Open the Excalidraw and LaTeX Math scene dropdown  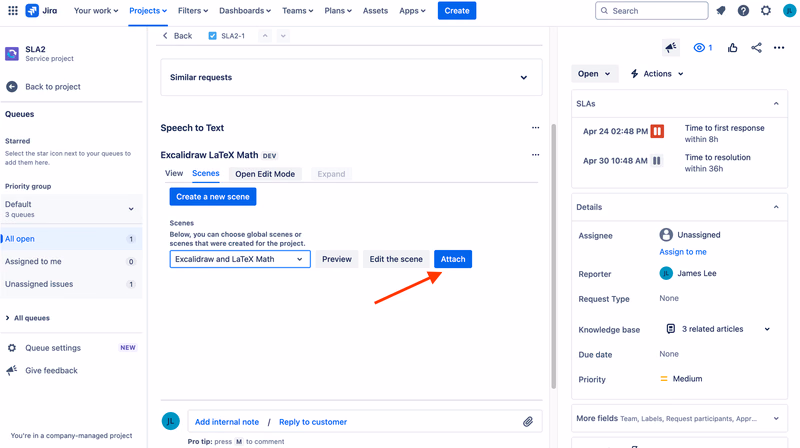pyautogui.click(x=240, y=259)
